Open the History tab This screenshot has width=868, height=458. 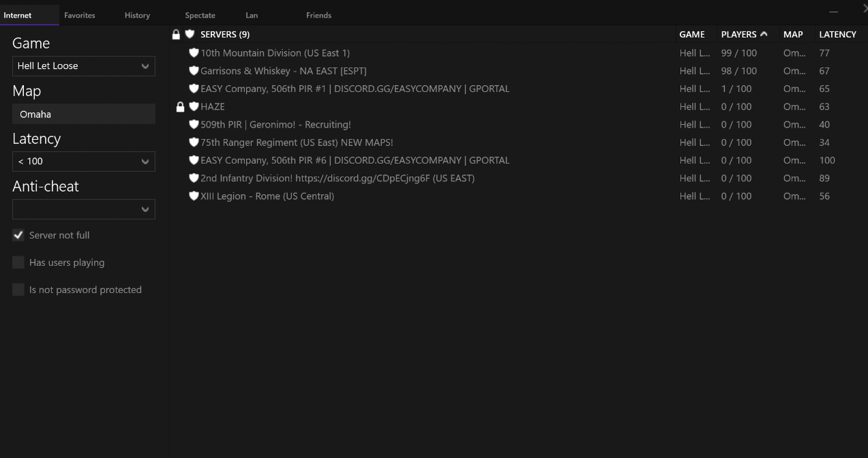pos(137,15)
